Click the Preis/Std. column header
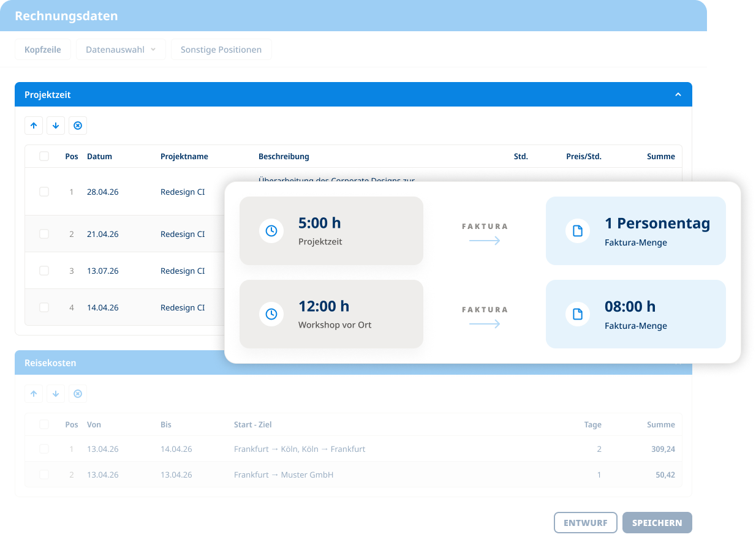Image resolution: width=756 pixels, height=548 pixels. pos(584,156)
